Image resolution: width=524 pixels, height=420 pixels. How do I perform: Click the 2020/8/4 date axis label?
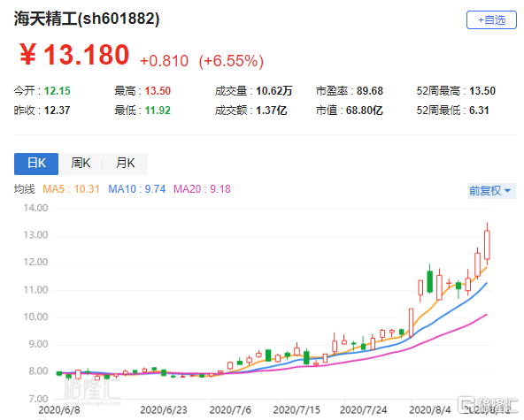(430, 410)
